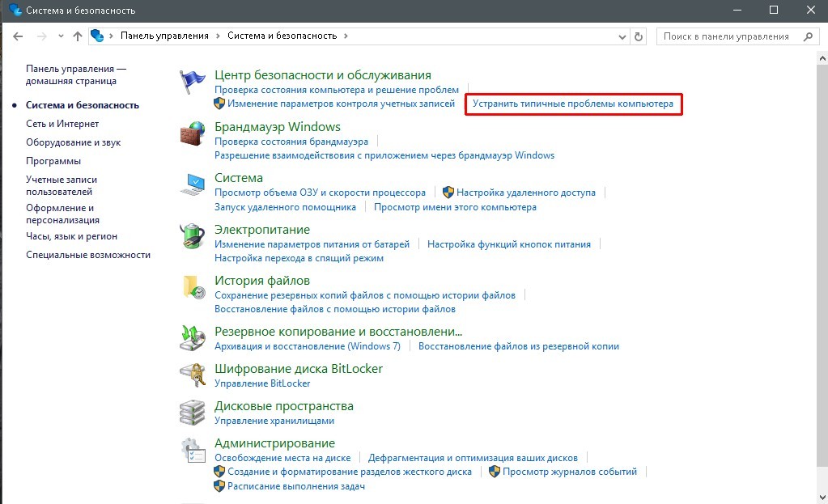Image resolution: width=828 pixels, height=504 pixels.
Task: Click the Security and Maintenance flag icon
Action: (x=192, y=83)
